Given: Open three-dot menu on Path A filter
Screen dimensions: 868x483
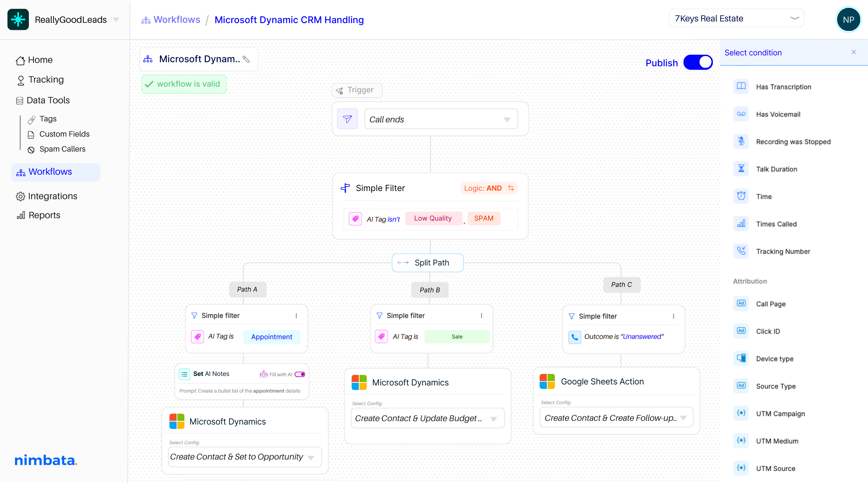Looking at the screenshot, I should point(296,315).
